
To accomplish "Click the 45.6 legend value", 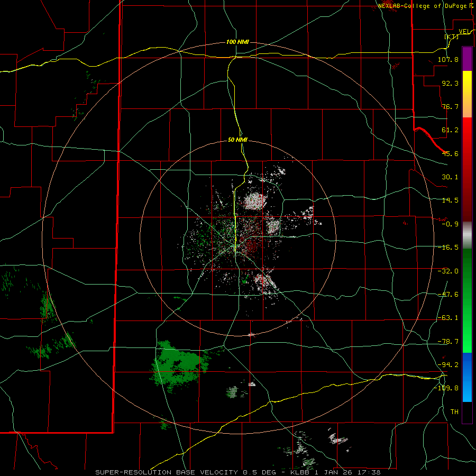I will pos(450,153).
